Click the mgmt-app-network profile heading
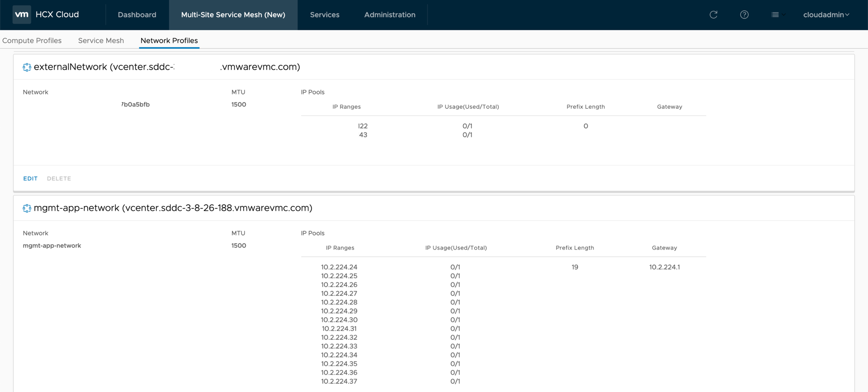 [x=173, y=208]
